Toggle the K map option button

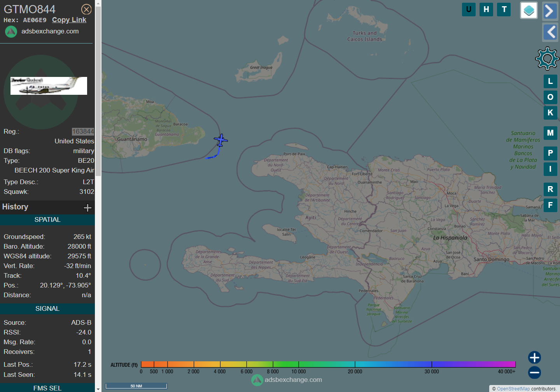click(550, 113)
